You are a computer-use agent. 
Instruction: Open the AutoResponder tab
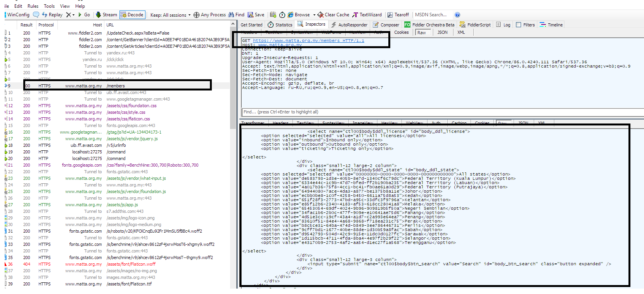349,25
